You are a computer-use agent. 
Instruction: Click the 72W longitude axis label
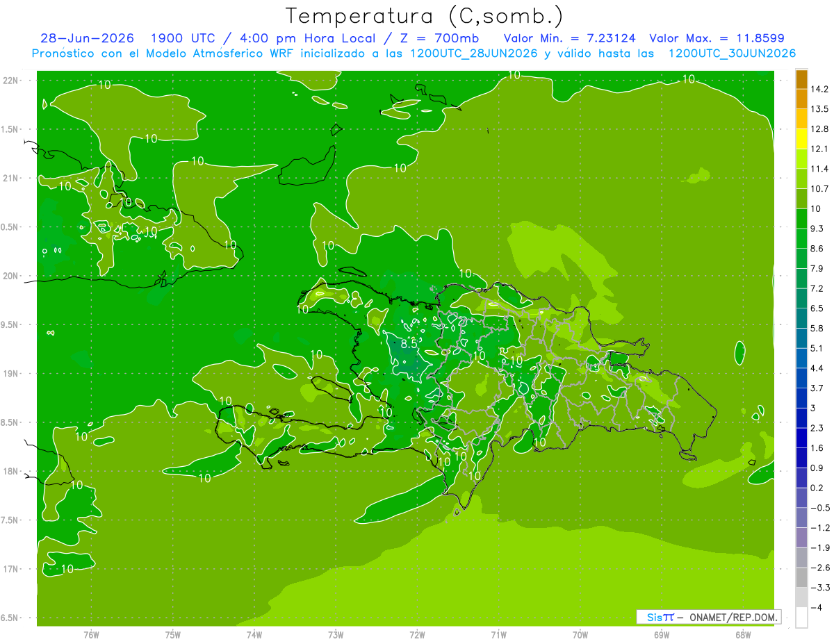pos(417,634)
